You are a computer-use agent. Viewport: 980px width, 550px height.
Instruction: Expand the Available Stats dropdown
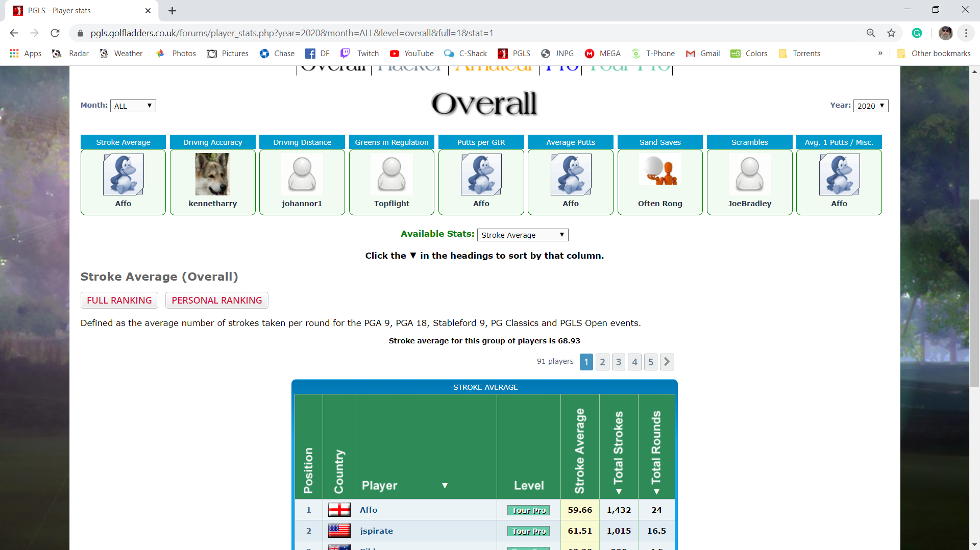click(522, 235)
